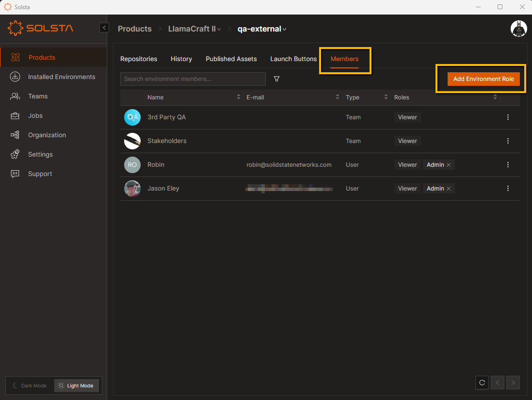Image resolution: width=532 pixels, height=400 pixels.
Task: Click the Viewer tag for 3rd Party QA
Action: [407, 117]
